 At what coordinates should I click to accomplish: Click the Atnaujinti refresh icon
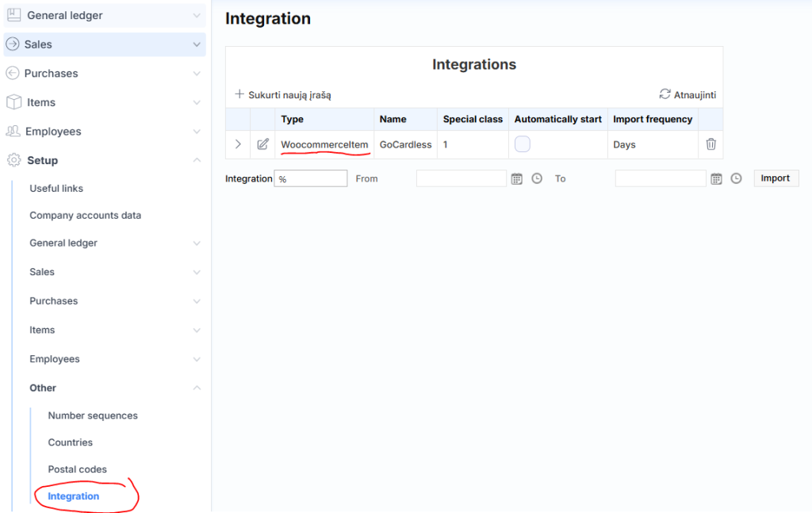coord(665,94)
